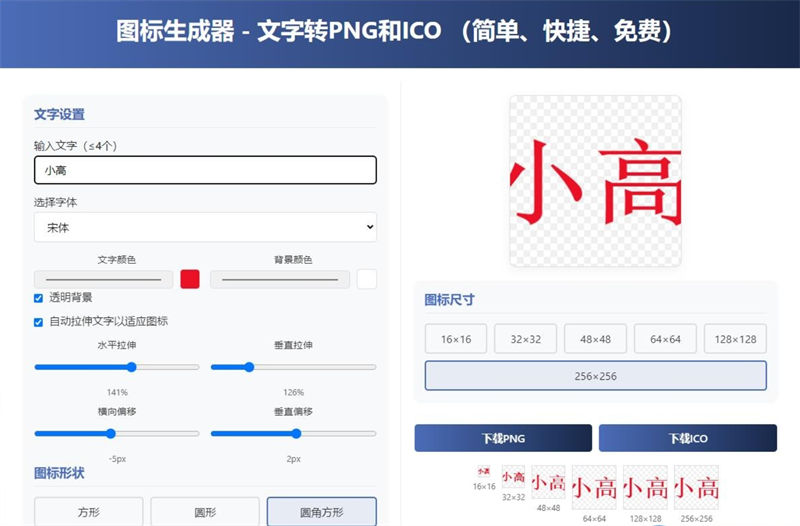Choose the 256×256 icon size
The height and width of the screenshot is (526, 800).
point(595,375)
